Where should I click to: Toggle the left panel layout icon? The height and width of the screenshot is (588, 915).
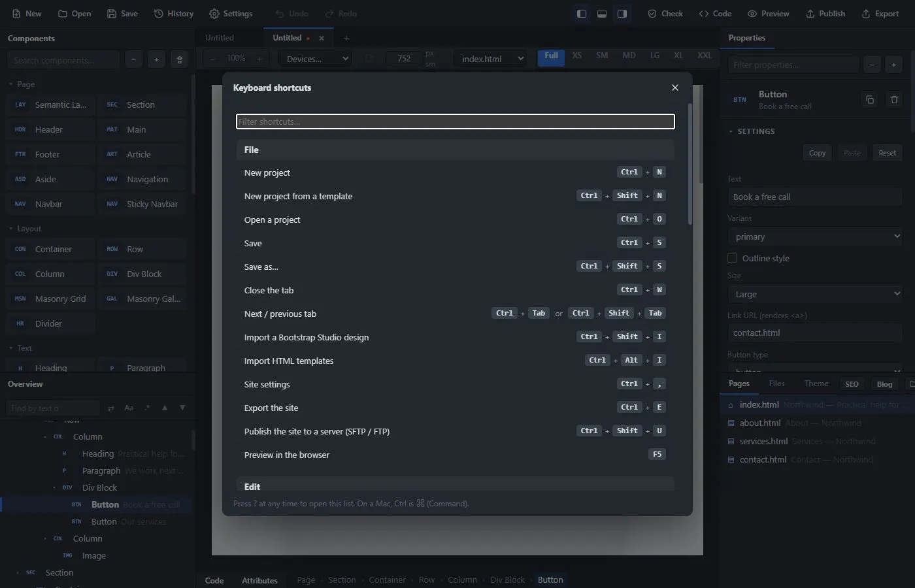coord(582,14)
